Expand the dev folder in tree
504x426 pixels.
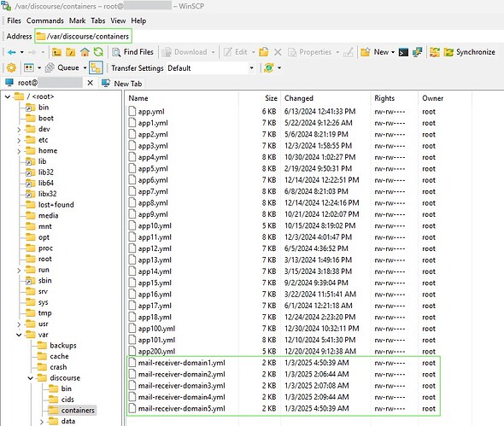pyautogui.click(x=19, y=130)
